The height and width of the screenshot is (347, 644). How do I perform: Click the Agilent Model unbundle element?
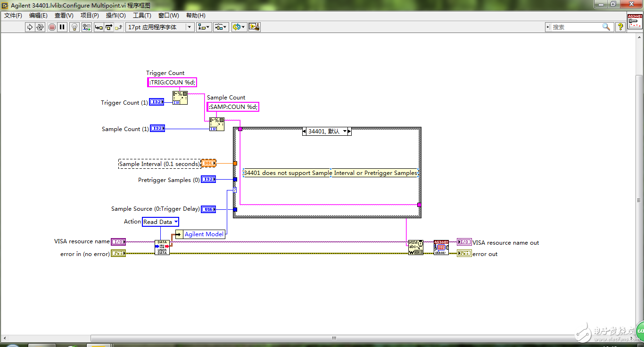tap(204, 234)
